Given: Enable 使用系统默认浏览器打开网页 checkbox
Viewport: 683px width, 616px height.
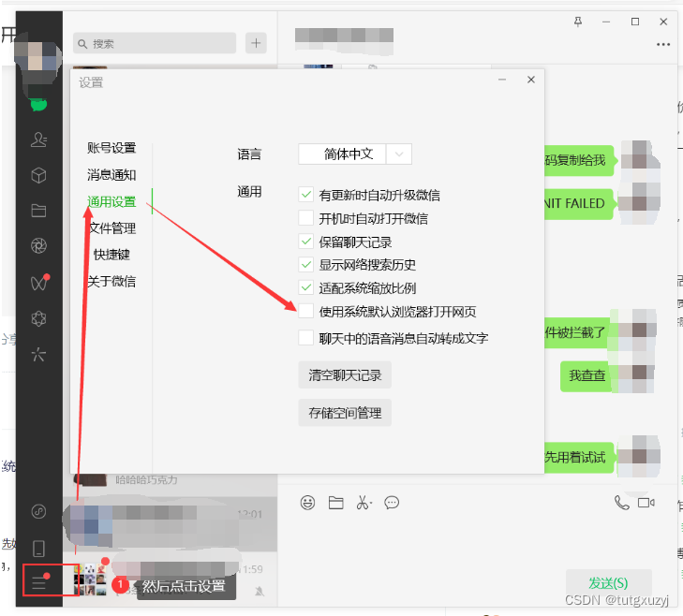Looking at the screenshot, I should pos(306,311).
